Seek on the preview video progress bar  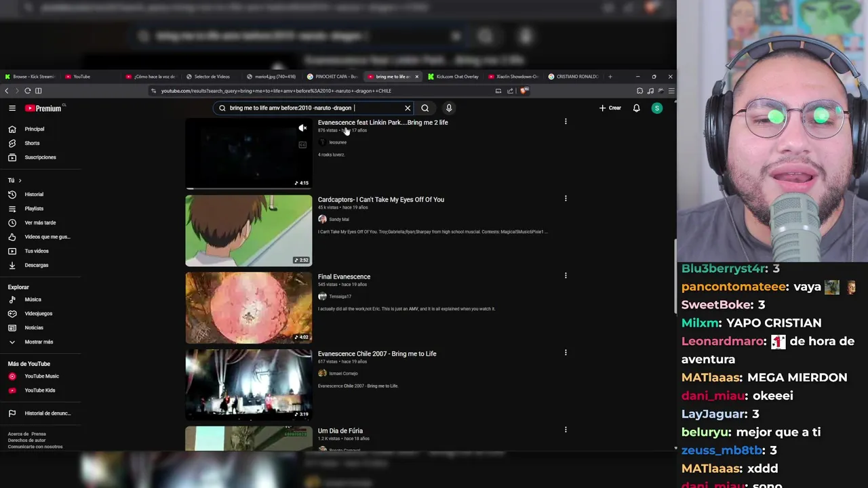(249, 188)
